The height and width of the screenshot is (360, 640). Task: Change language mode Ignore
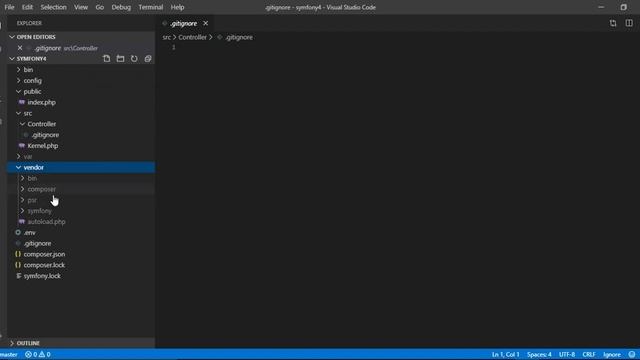[612, 354]
